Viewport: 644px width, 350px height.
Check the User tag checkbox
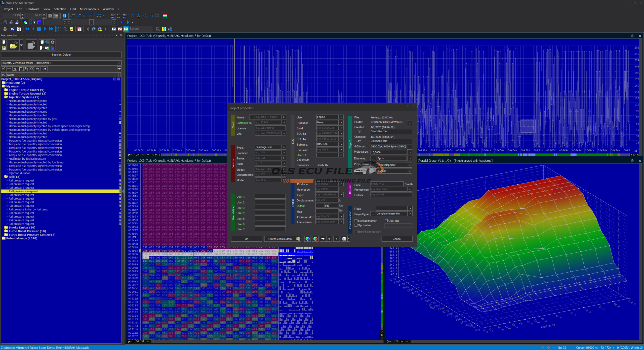(386, 221)
